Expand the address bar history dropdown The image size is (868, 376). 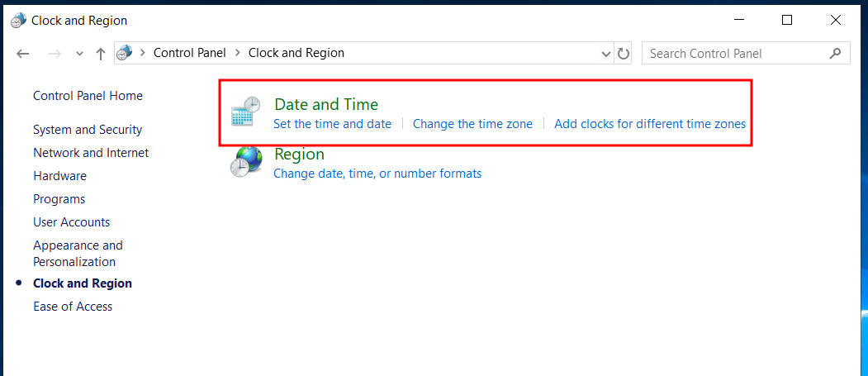click(605, 54)
